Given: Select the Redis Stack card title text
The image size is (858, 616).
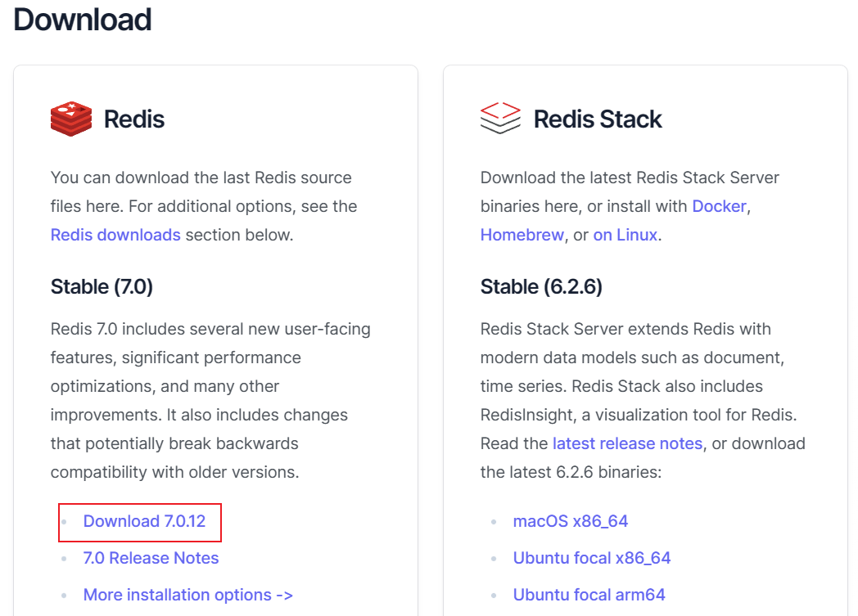Looking at the screenshot, I should coord(598,119).
